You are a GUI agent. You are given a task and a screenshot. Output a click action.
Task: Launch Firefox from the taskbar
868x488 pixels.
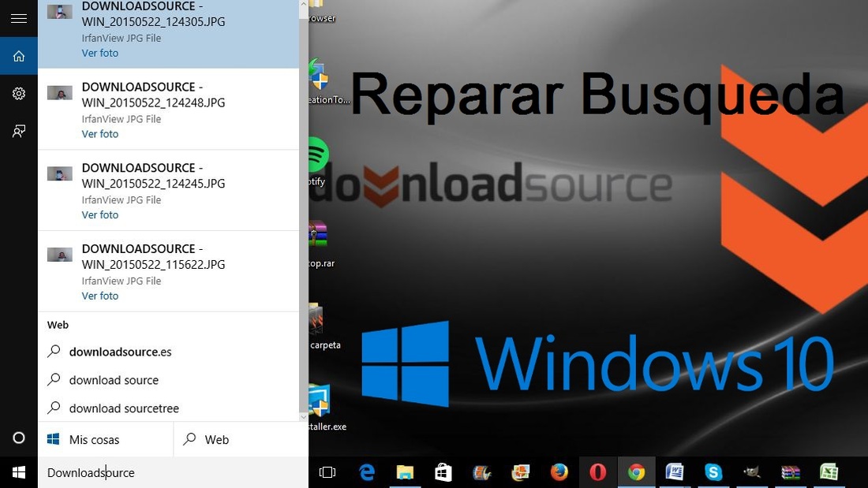click(559, 472)
